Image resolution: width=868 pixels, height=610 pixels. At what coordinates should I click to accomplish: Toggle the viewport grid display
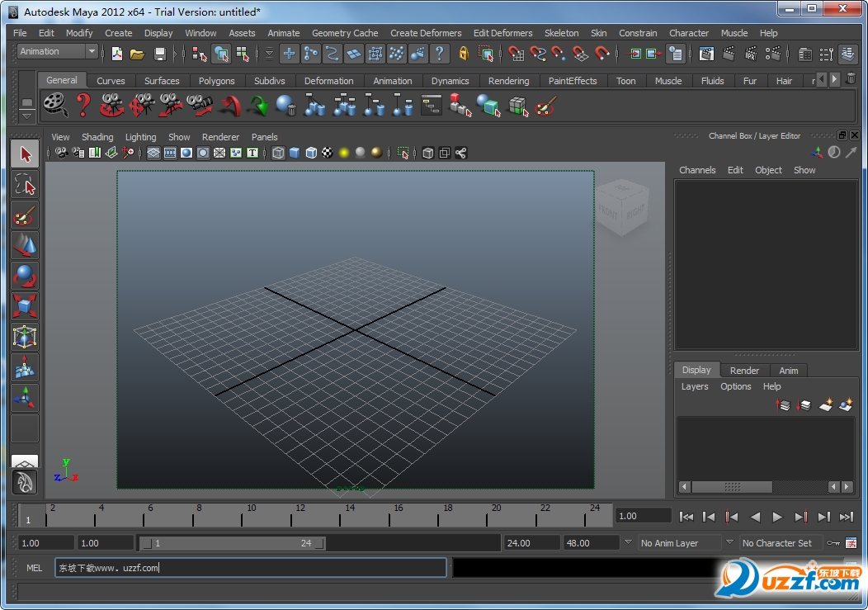(x=153, y=153)
